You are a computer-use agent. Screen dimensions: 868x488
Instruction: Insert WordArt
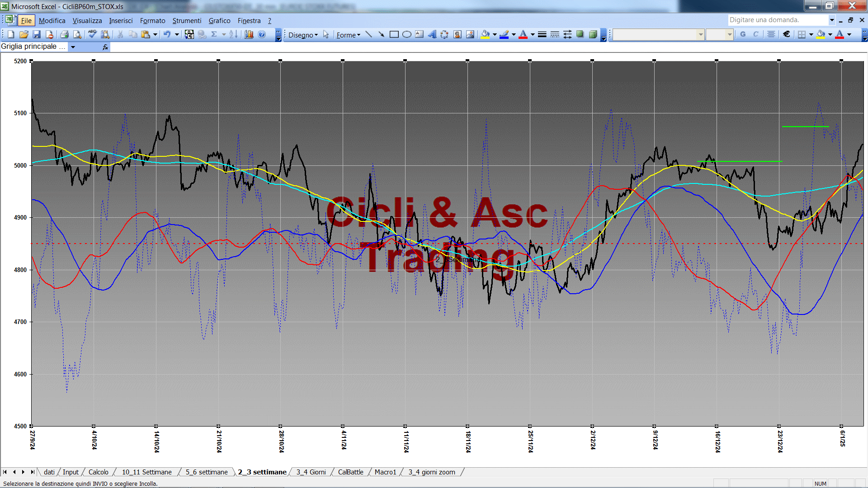coord(432,34)
